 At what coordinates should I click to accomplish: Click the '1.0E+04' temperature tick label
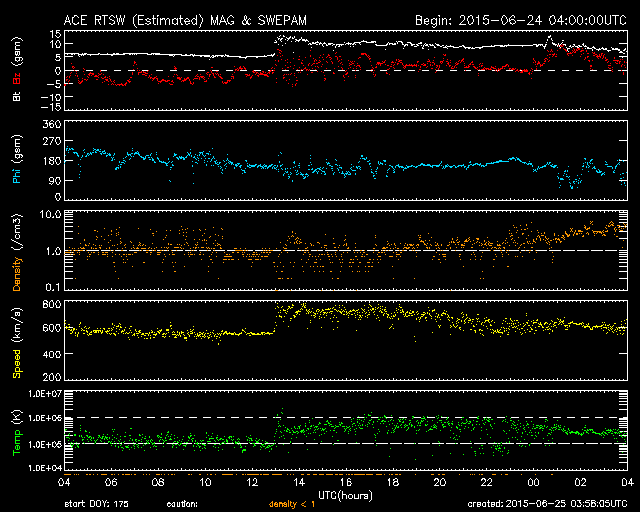45,468
